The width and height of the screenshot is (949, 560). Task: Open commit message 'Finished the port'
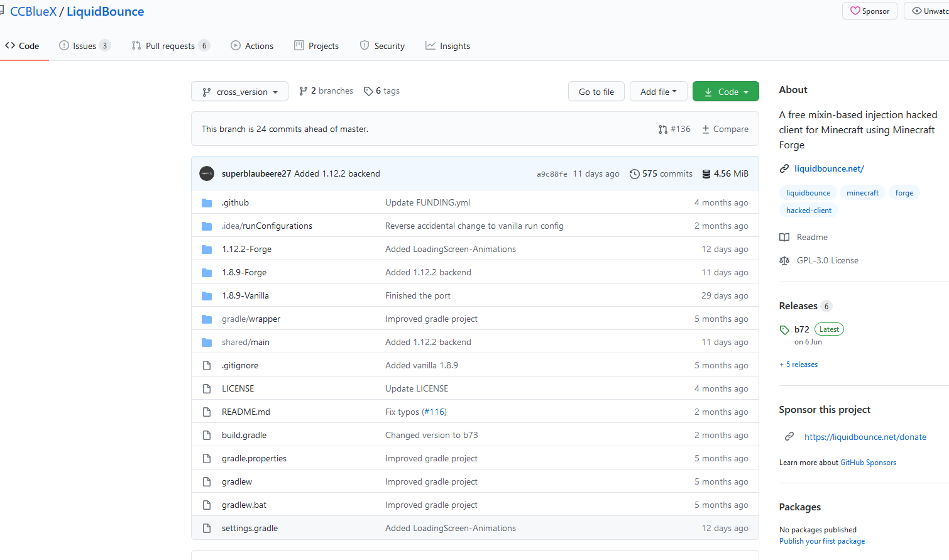pos(418,295)
